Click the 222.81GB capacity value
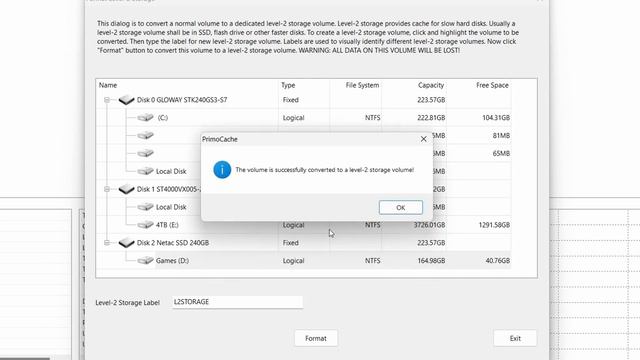 (431, 118)
